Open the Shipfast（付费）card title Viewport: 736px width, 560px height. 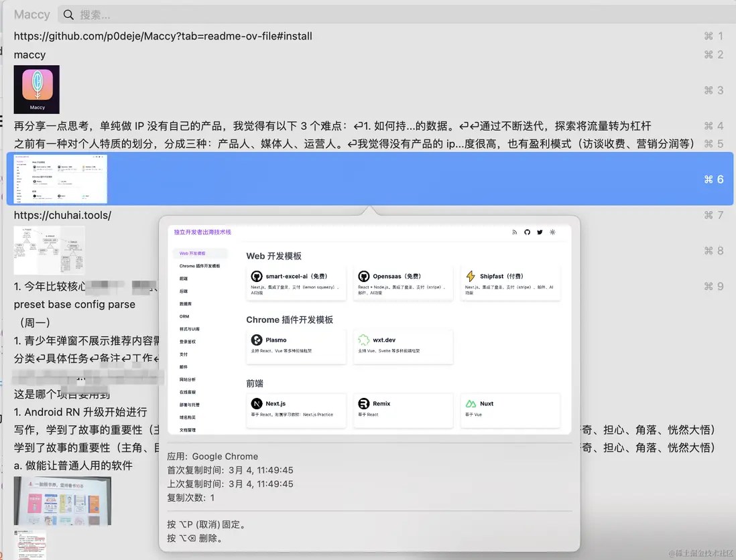tap(501, 276)
